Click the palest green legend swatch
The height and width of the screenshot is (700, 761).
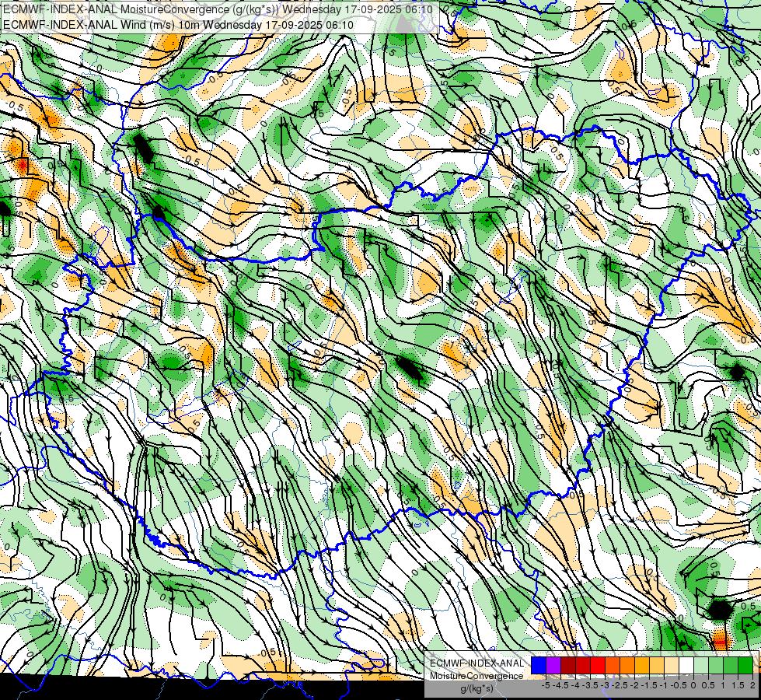tap(701, 665)
